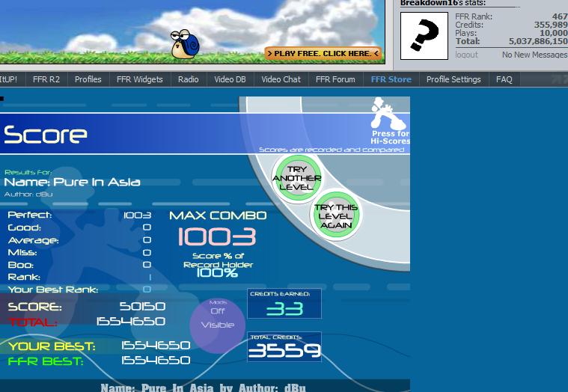This screenshot has width=568, height=392.
Task: Open the FAQ menu item
Action: pyautogui.click(x=504, y=79)
